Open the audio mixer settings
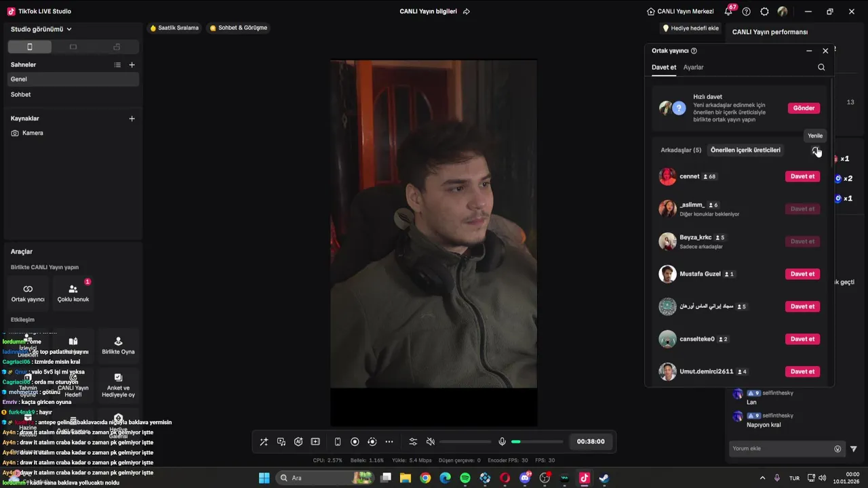 point(413,442)
